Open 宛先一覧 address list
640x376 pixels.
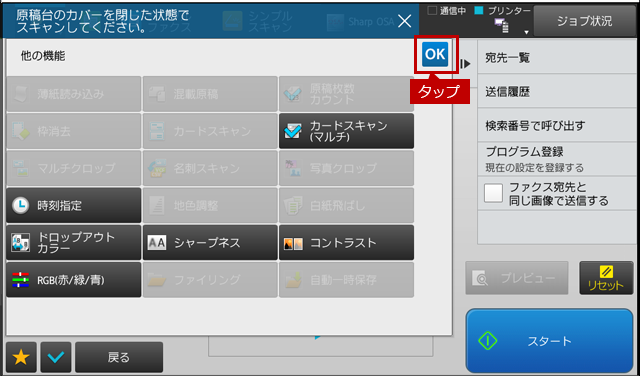[557, 58]
